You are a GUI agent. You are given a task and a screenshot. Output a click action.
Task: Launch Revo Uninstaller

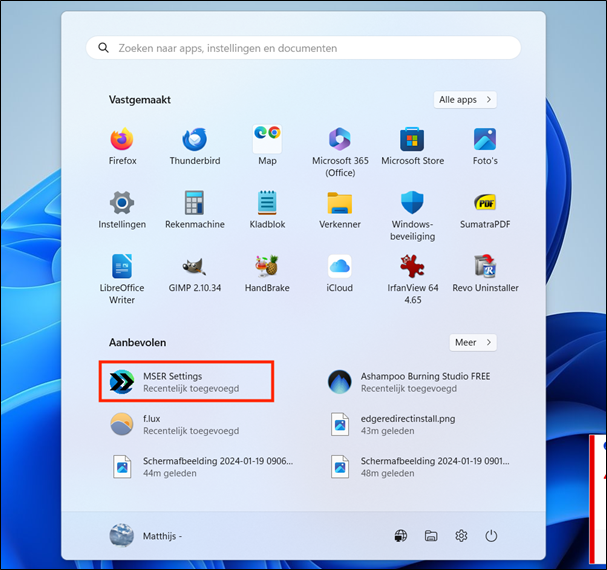(485, 273)
